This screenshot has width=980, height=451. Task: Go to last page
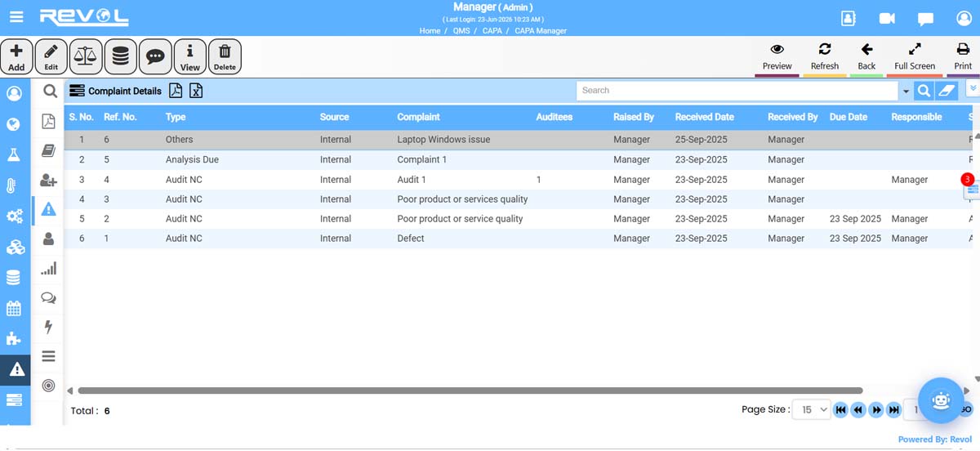pyautogui.click(x=894, y=409)
